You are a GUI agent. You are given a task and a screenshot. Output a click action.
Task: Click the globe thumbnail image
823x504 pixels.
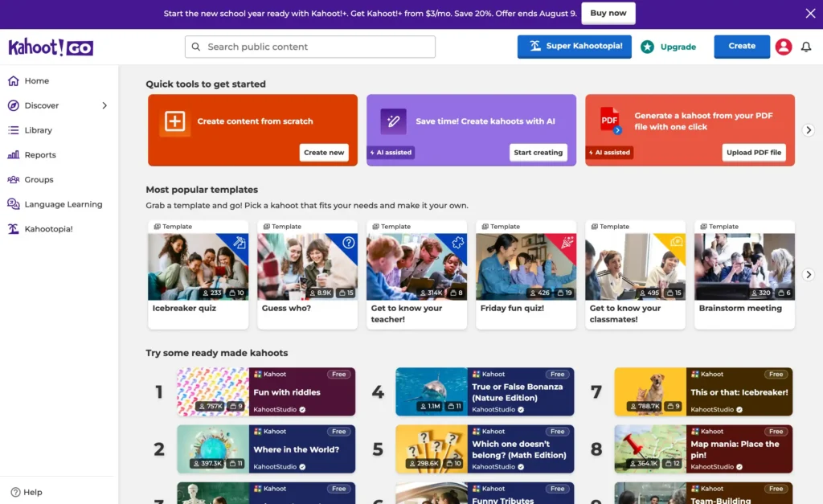(212, 449)
